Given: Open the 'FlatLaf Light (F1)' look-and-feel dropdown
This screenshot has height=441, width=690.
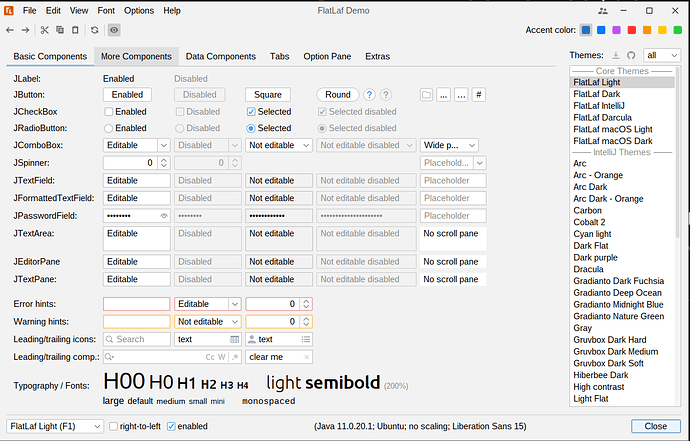Looking at the screenshot, I should coord(55,426).
